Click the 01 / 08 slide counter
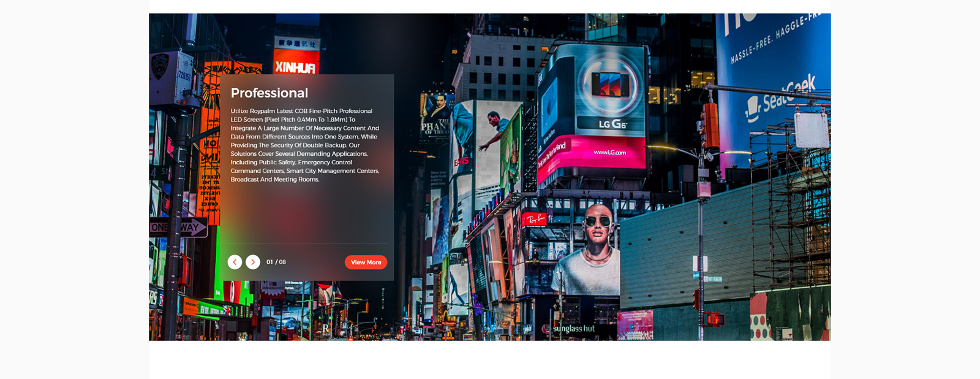The image size is (980, 379). [276, 262]
